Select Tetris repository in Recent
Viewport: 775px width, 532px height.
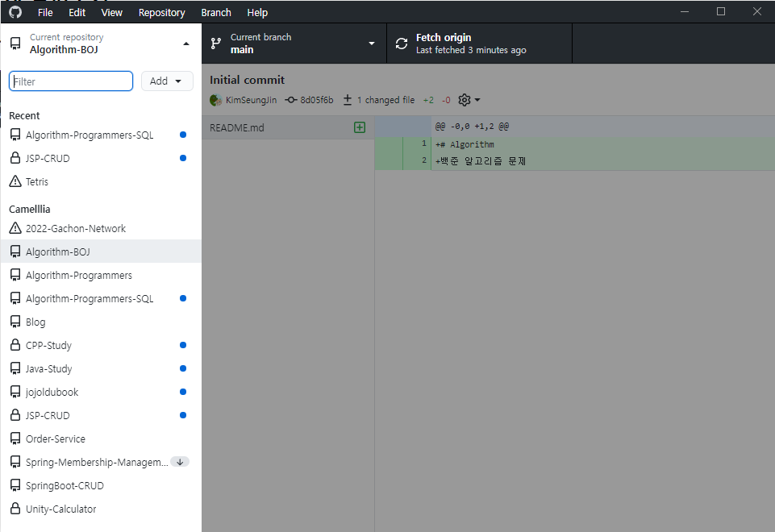[101, 181]
